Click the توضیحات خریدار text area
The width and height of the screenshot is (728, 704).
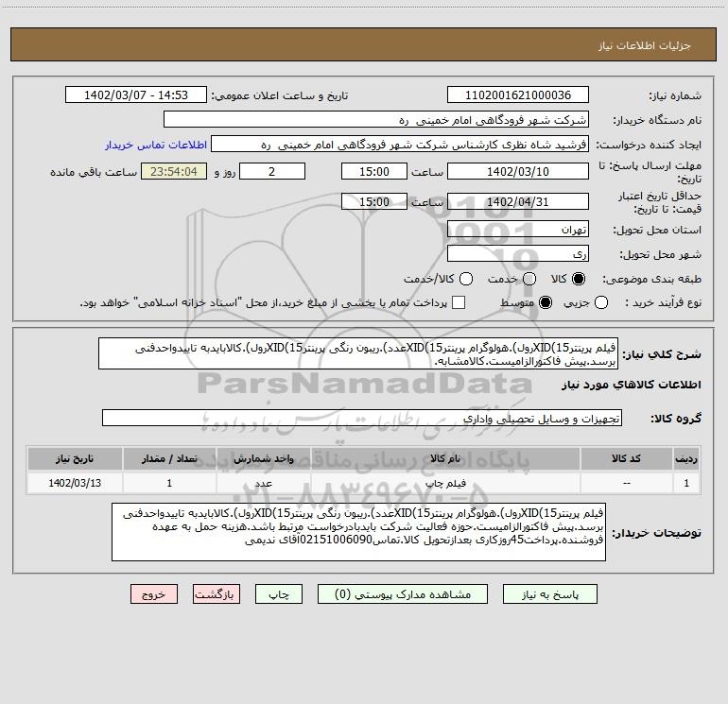(359, 532)
